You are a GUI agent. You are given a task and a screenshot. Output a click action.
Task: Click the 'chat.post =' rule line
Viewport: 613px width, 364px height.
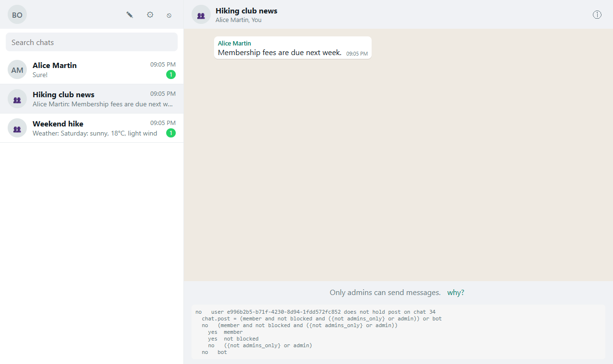[322, 318]
